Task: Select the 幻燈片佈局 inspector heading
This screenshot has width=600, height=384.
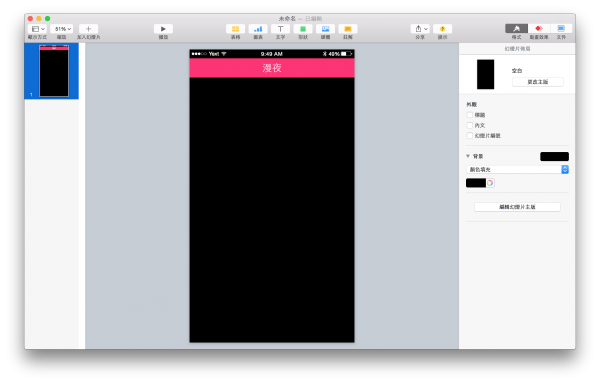Action: click(517, 49)
